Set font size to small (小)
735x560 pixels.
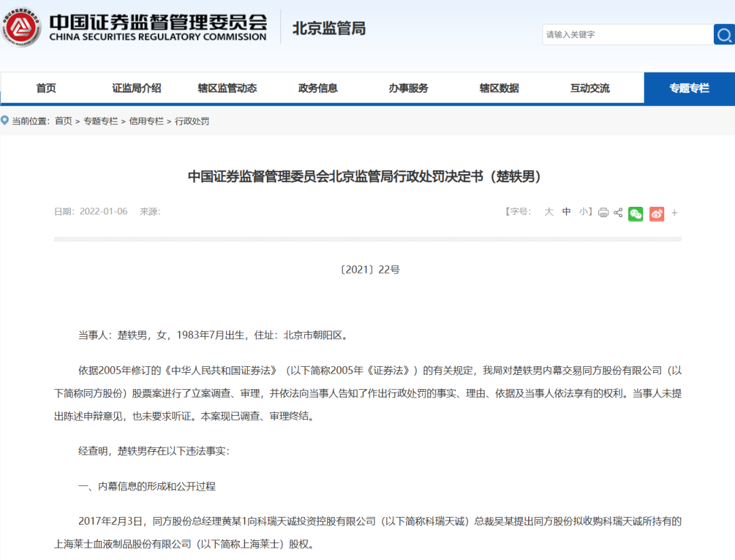[x=584, y=212]
